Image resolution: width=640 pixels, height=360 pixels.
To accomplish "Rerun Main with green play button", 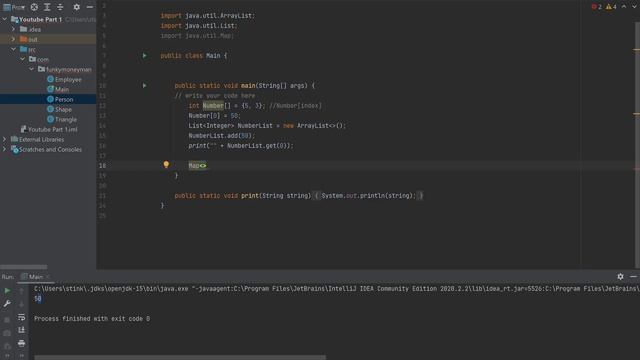I will tap(7, 291).
